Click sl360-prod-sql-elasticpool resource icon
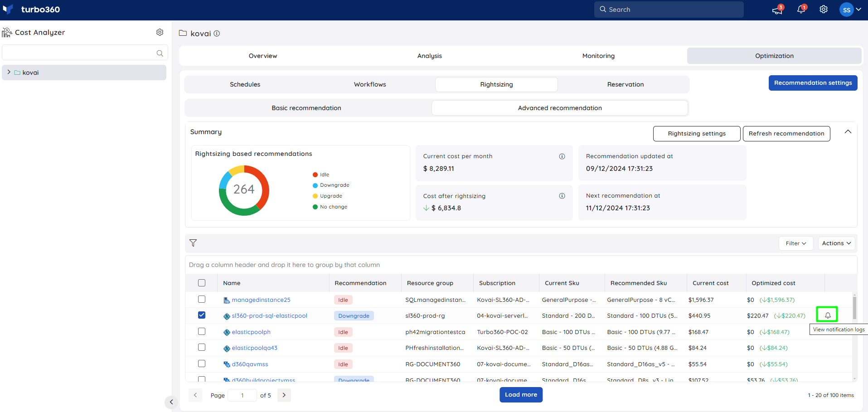 point(227,316)
